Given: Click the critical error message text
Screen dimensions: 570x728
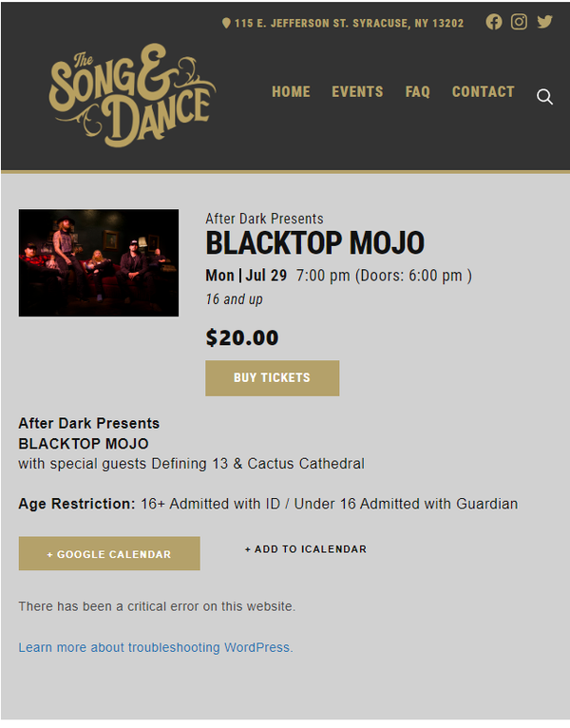Looking at the screenshot, I should pos(157,606).
